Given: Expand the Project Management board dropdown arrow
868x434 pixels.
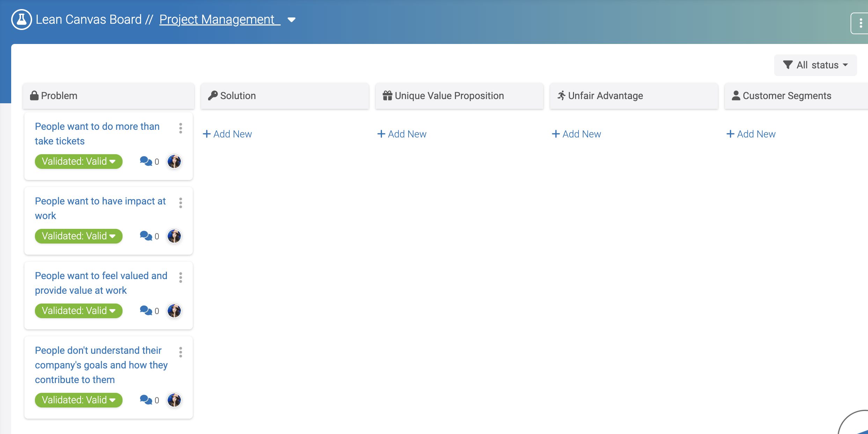Looking at the screenshot, I should 292,20.
